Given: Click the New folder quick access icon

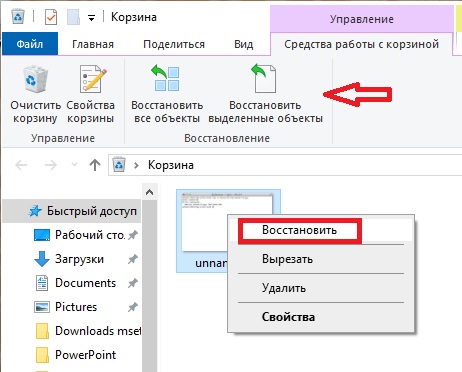Looking at the screenshot, I should click(x=73, y=17).
